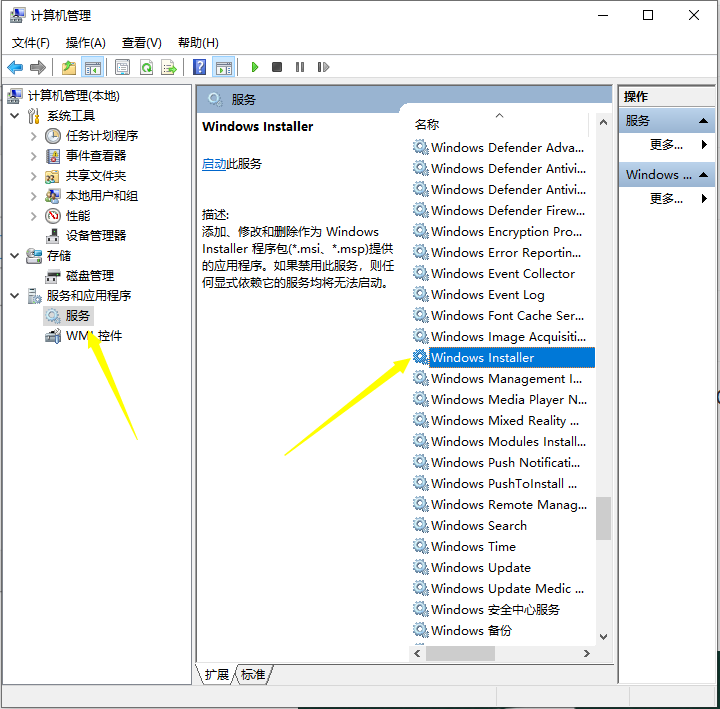Open the 查看(V) menu
Viewport: 720px width, 709px height.
[x=141, y=43]
